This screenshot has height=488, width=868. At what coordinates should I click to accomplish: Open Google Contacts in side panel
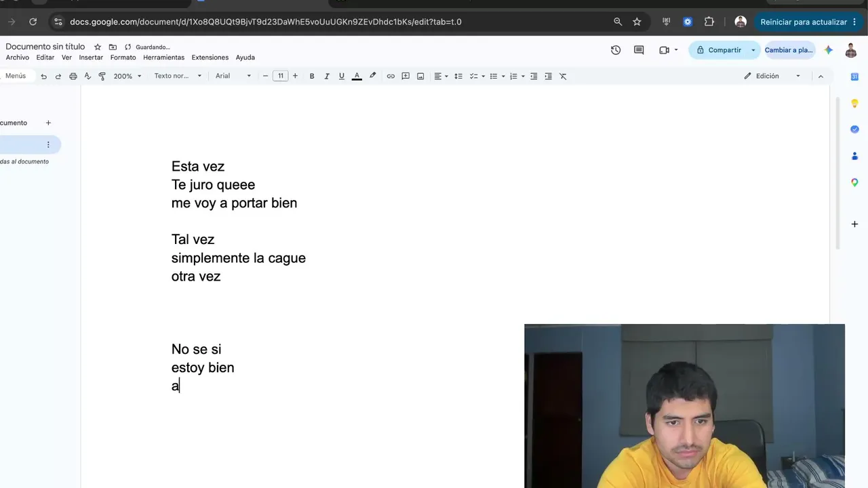point(854,156)
